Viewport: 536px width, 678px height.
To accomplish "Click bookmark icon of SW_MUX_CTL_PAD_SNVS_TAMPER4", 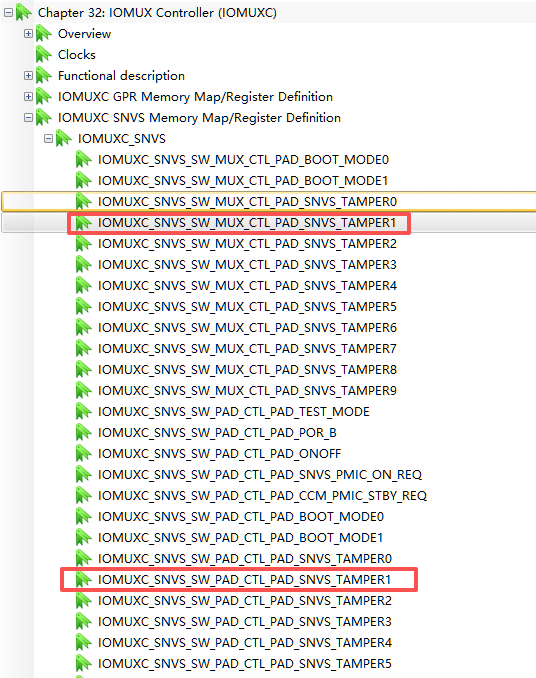I will point(83,285).
